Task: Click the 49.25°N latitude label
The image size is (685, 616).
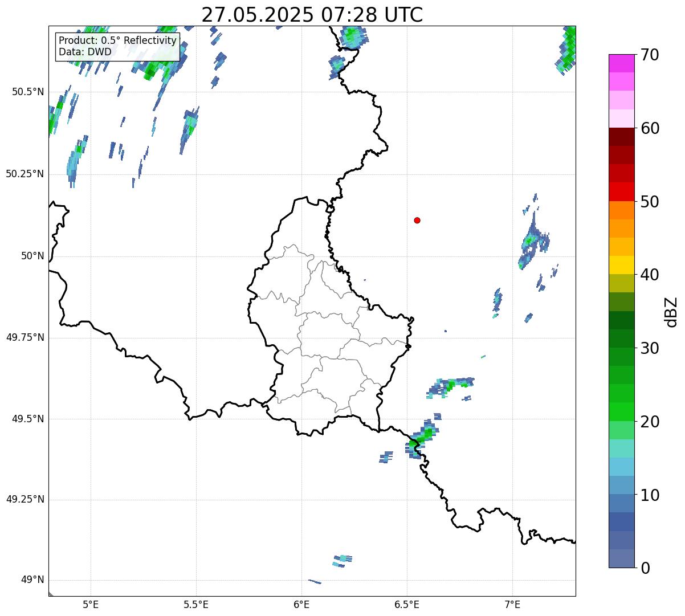Action: click(25, 499)
